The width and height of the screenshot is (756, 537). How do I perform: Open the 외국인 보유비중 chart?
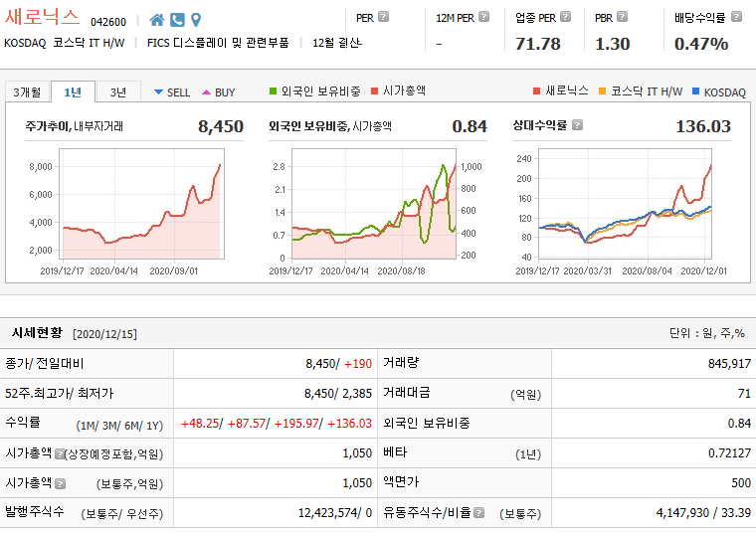click(374, 204)
